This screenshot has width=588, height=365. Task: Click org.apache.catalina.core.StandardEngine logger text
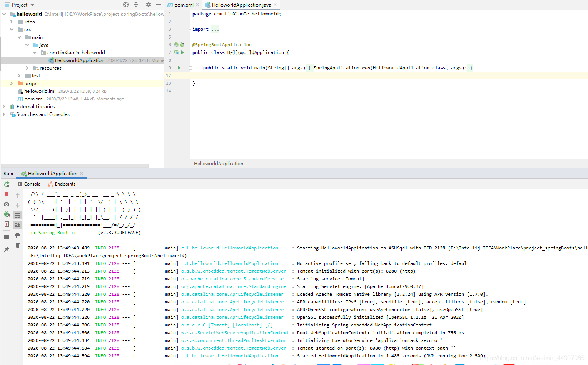(x=234, y=286)
